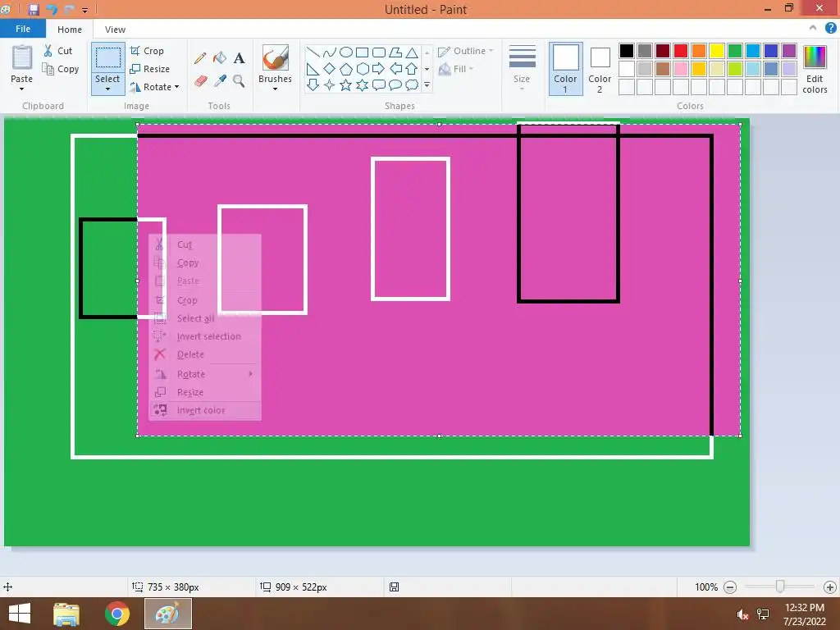Click the Brushes tool icon
The height and width of the screenshot is (630, 840).
[x=276, y=57]
